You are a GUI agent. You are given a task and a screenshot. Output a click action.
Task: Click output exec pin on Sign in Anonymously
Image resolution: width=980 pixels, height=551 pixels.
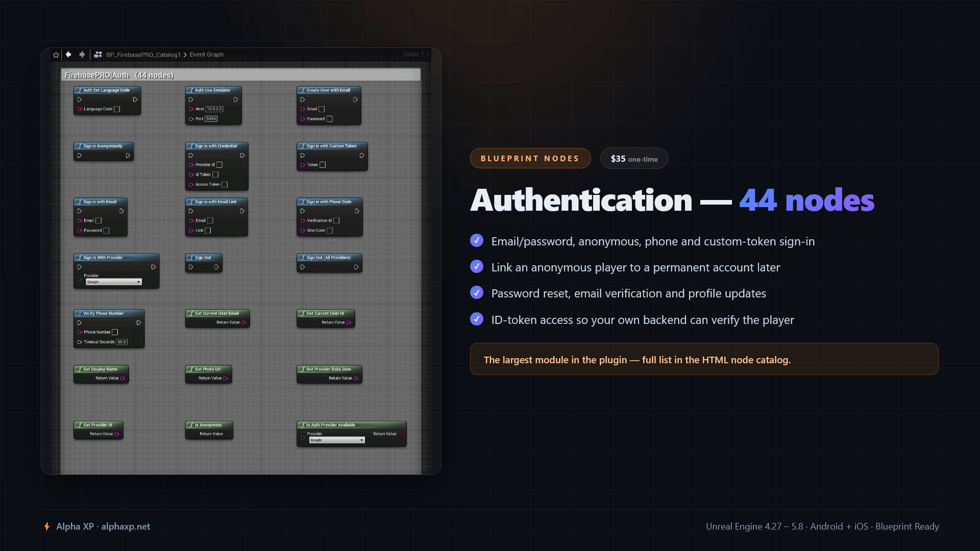click(x=128, y=156)
